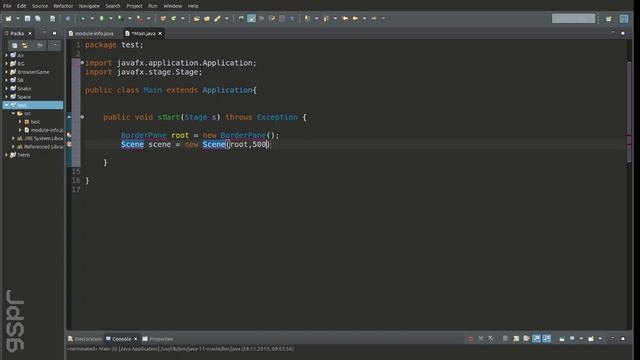Open the Source menu
This screenshot has height=360, width=640.
(x=40, y=6)
